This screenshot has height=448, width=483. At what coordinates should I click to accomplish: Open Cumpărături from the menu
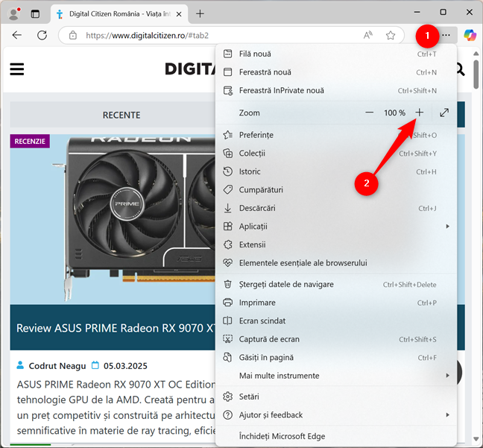335,190
